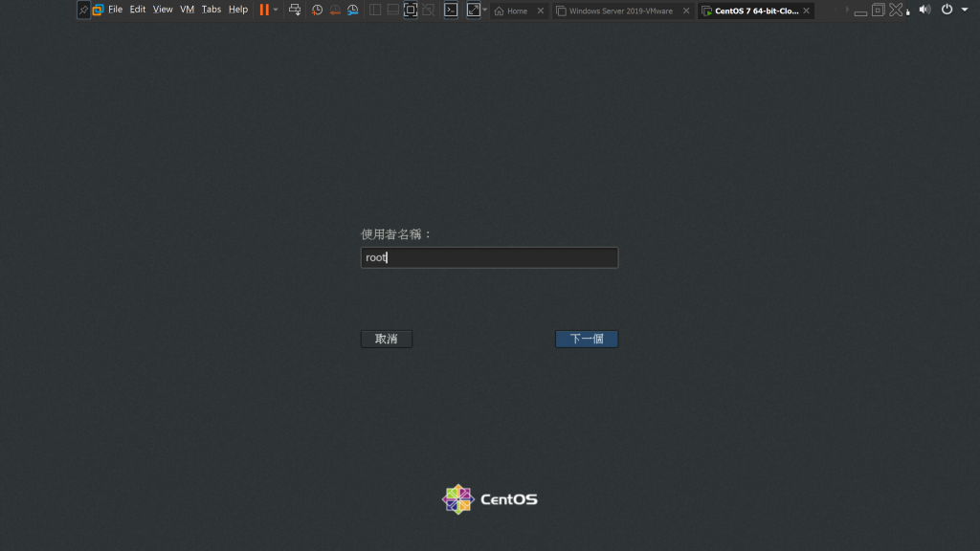Screen dimensions: 980x551
Task: Open the snapshot manager
Action: click(352, 10)
